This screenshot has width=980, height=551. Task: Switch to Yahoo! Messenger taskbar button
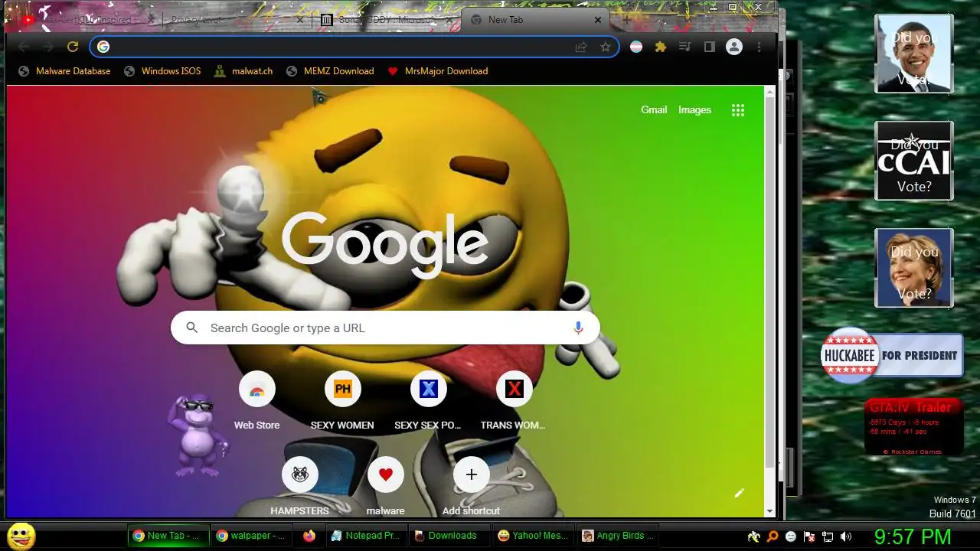[532, 536]
